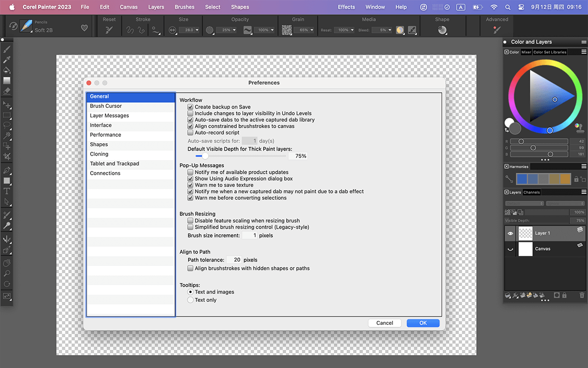Select the Eraser tool in the toolbox
This screenshot has height=368, width=588.
7,91
